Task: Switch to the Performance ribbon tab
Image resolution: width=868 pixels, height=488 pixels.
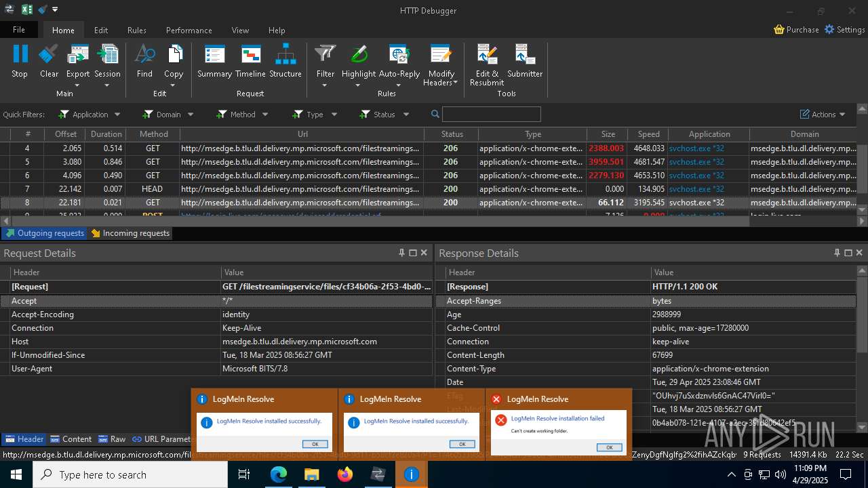Action: tap(189, 30)
